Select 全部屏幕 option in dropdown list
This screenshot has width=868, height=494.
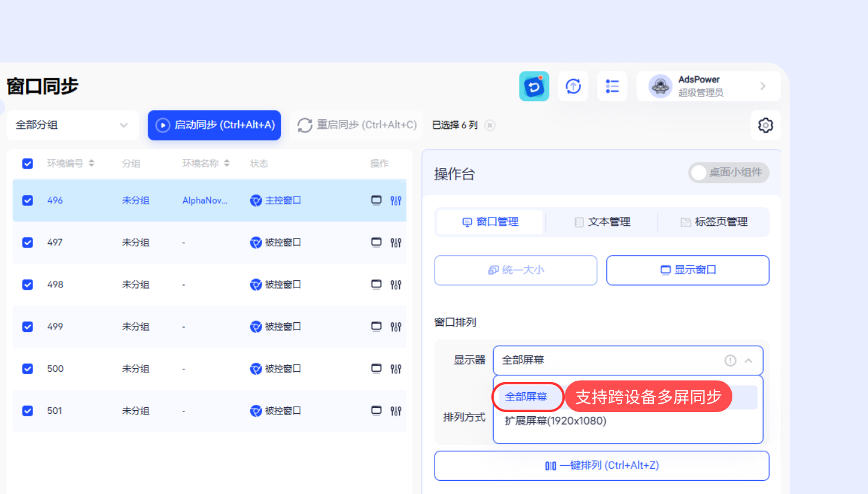pos(526,397)
